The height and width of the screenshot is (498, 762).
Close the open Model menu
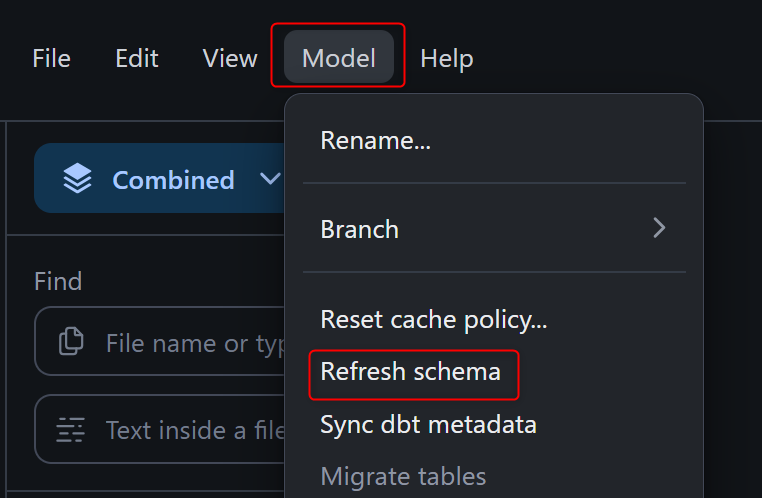(x=338, y=58)
